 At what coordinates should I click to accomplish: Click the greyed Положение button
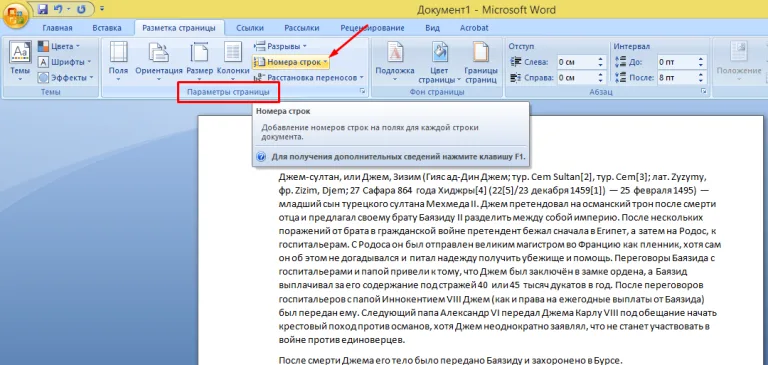click(739, 62)
